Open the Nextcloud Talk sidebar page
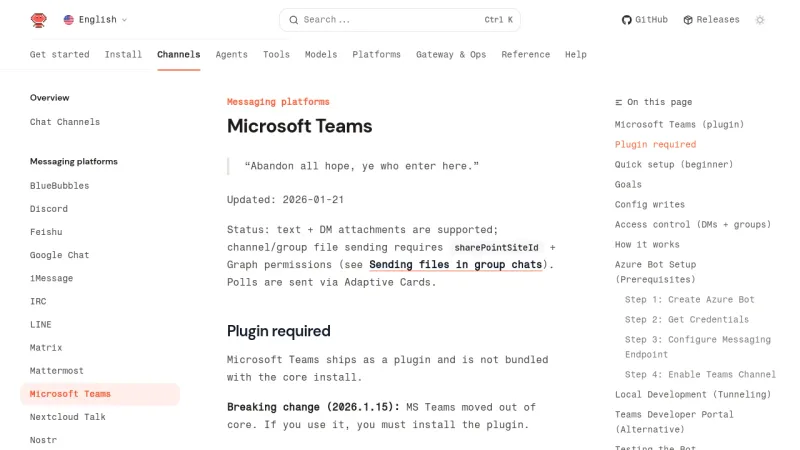This screenshot has height=450, width=800. coord(68,417)
